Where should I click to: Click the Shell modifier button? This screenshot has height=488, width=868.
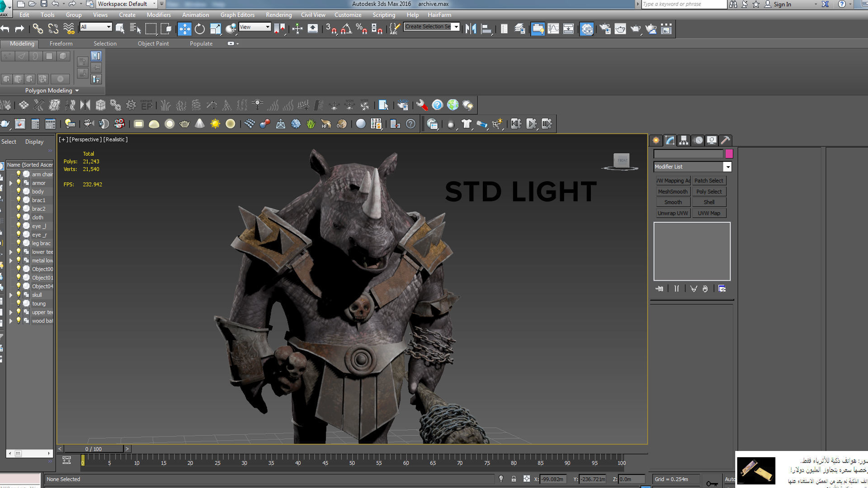point(709,202)
